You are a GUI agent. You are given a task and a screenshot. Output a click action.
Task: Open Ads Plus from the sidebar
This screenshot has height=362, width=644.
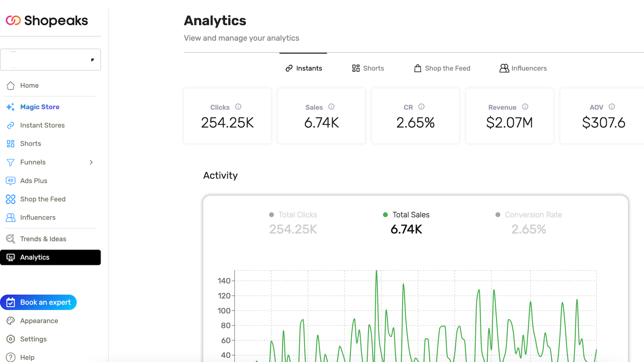(34, 181)
